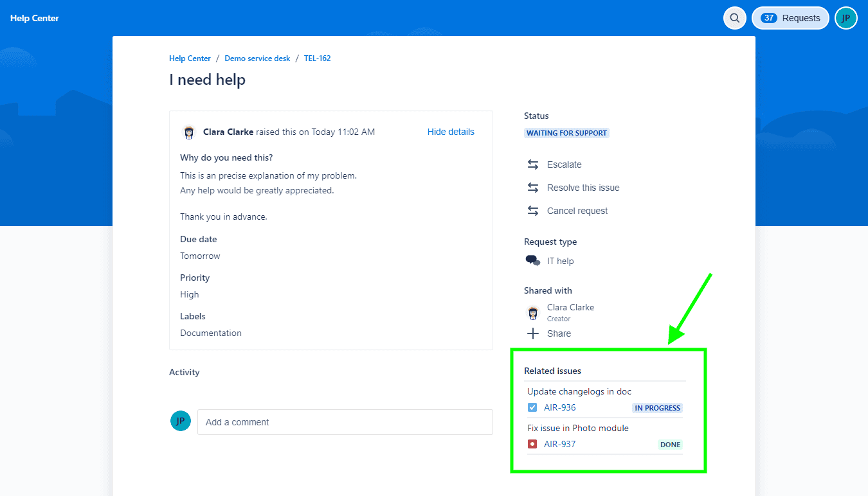868x496 pixels.
Task: Open the search panel in the header
Action: (734, 18)
